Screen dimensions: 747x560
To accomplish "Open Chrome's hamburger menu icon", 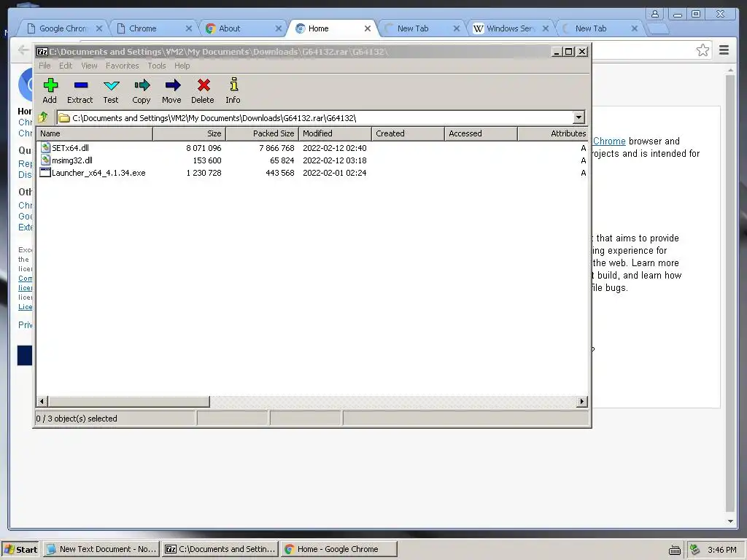I will click(x=724, y=50).
